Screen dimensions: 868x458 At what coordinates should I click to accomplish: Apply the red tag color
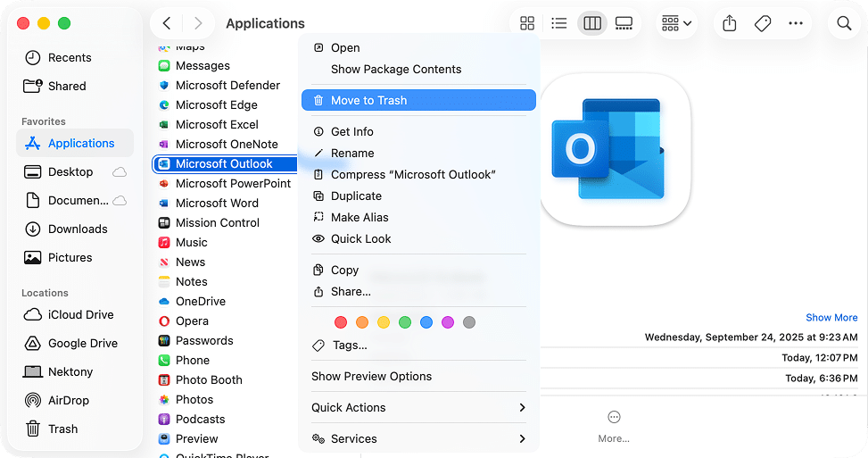(341, 322)
